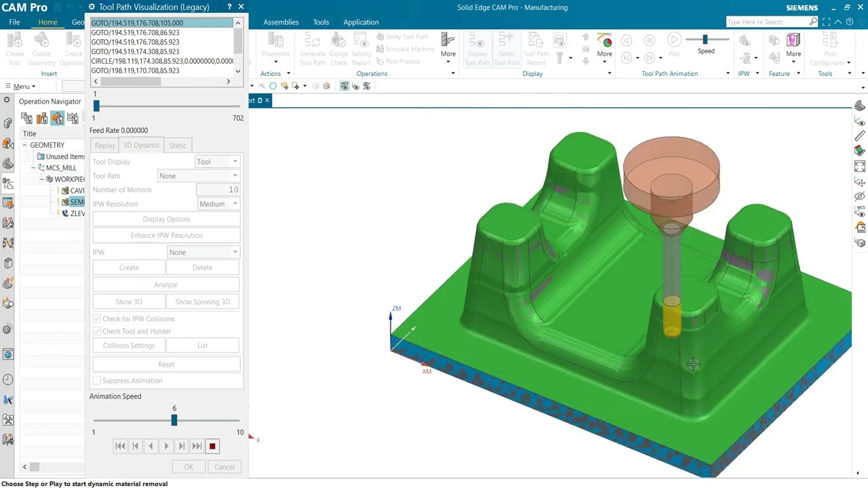Open the Tools ribbon tab

pyautogui.click(x=321, y=22)
